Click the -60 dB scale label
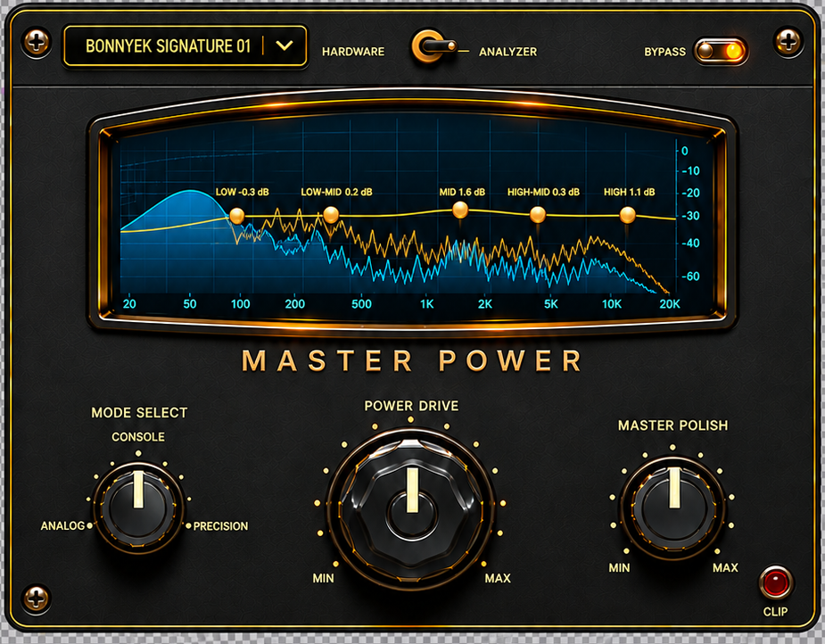This screenshot has width=825, height=644. click(x=691, y=277)
